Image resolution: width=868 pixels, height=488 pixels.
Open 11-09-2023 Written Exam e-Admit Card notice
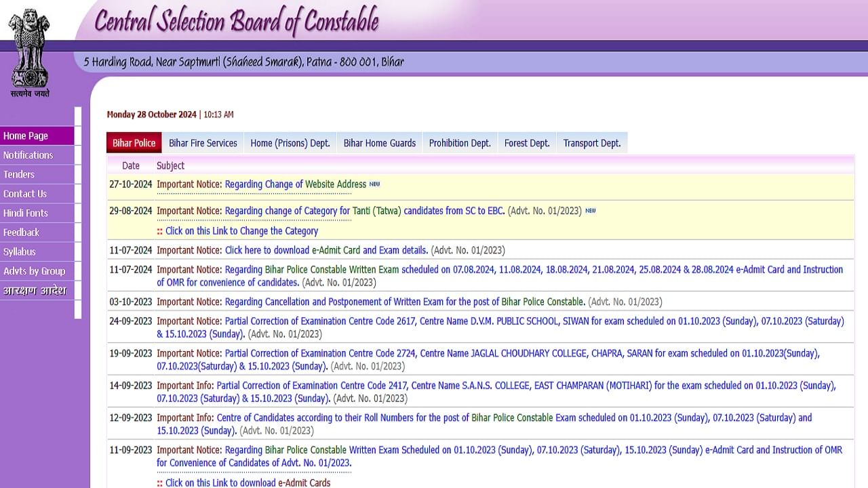(499, 456)
